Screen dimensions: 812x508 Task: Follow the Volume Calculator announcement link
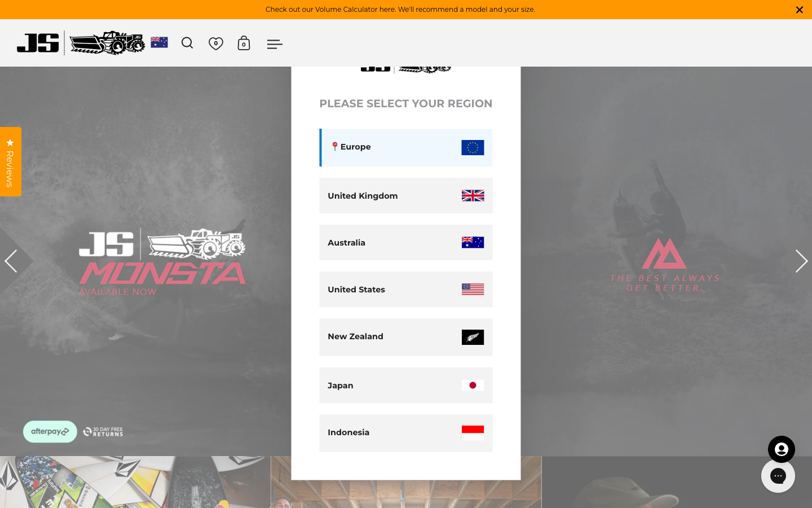[x=400, y=10]
